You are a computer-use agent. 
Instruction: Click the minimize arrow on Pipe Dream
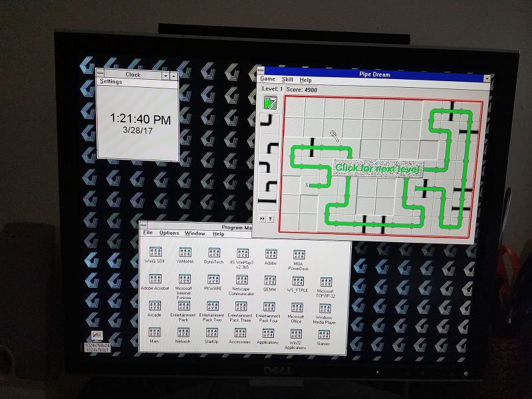(487, 78)
